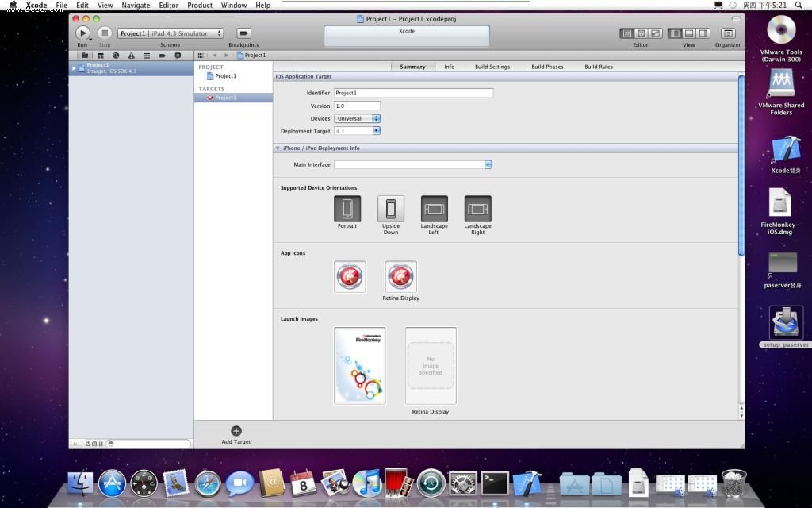Viewport: 812px width, 508px height.
Task: Switch to the Info tab
Action: (x=450, y=67)
